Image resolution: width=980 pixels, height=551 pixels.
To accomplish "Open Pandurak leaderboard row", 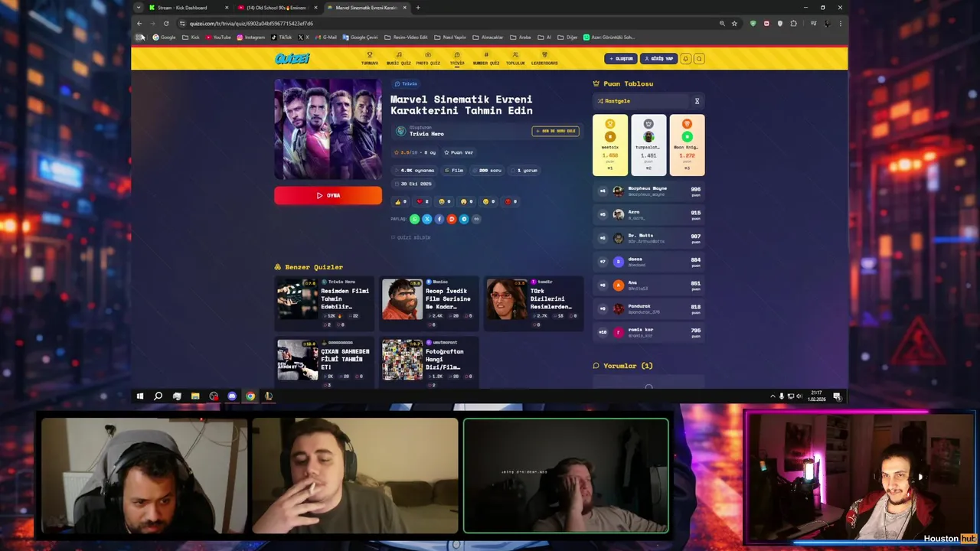I will pos(648,308).
